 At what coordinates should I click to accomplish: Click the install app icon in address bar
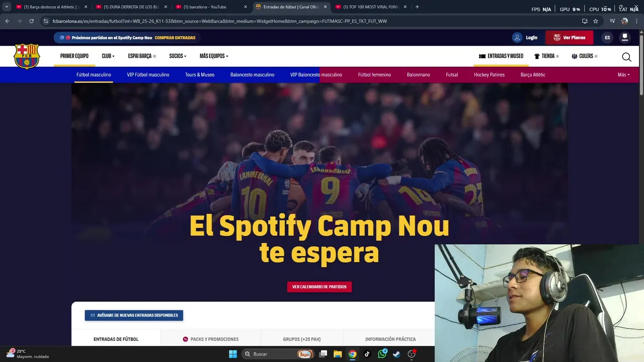(585, 21)
